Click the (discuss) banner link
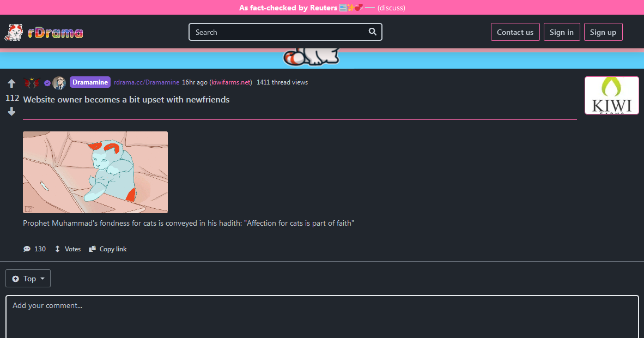This screenshot has height=338, width=644. pyautogui.click(x=391, y=8)
